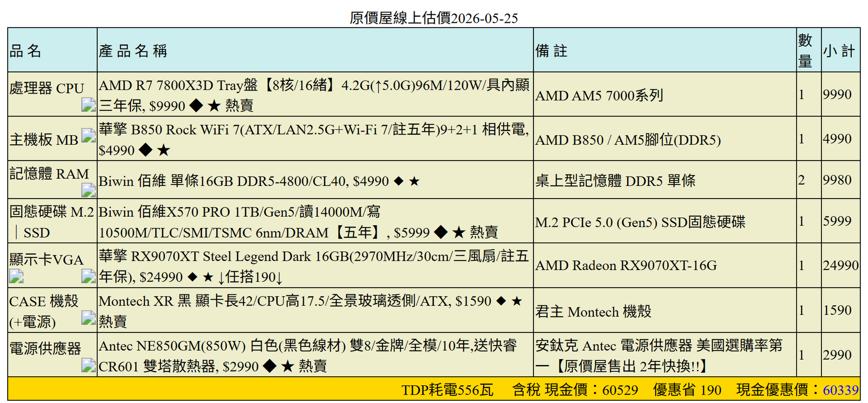
Task: Click the 優惠省 190 discount text
Action: [x=687, y=390]
